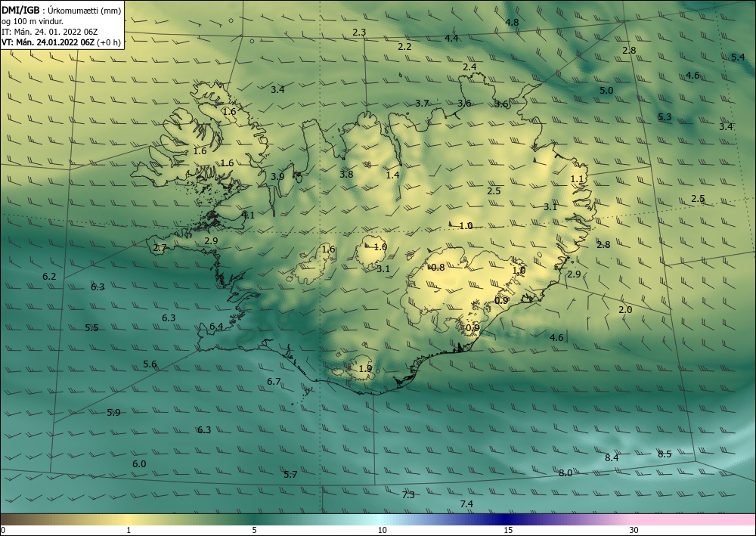Click the map value '3.8'

click(x=346, y=174)
